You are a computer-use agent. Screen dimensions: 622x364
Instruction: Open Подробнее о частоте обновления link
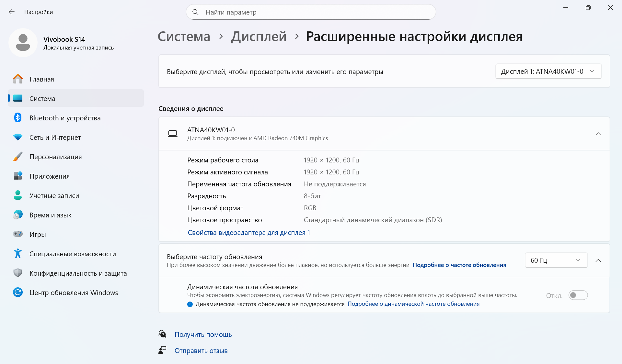pyautogui.click(x=459, y=265)
